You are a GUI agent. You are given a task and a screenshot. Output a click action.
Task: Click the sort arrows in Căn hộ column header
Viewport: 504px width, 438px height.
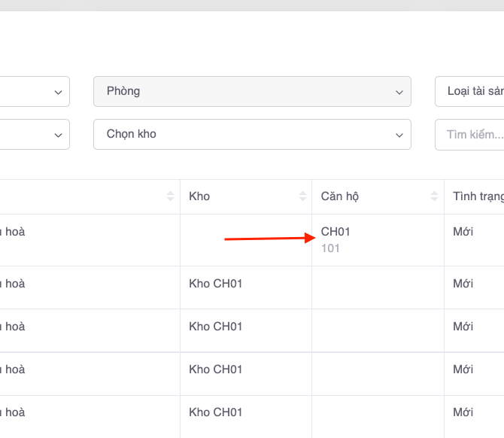(x=434, y=196)
